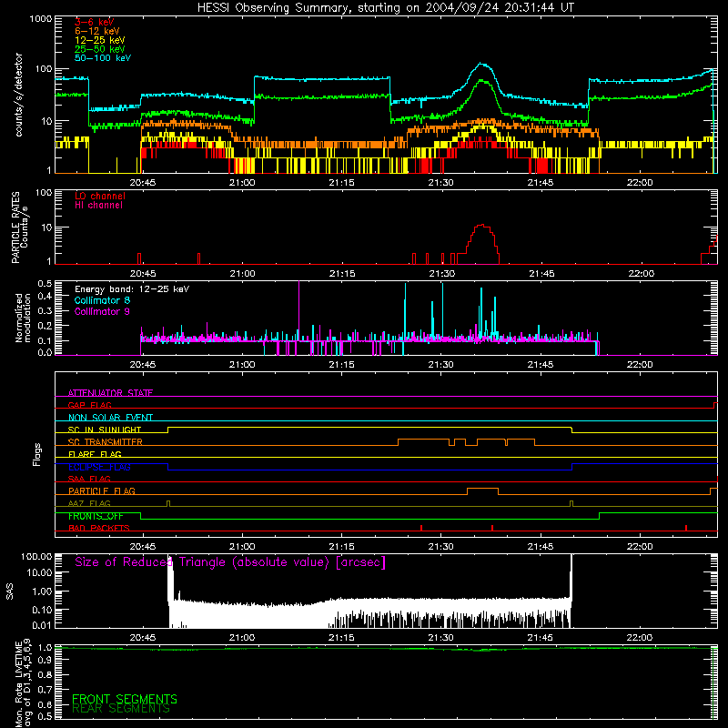Select the 'FRONT SEGMENTS' legend label
728x728 pixels.
(125, 699)
